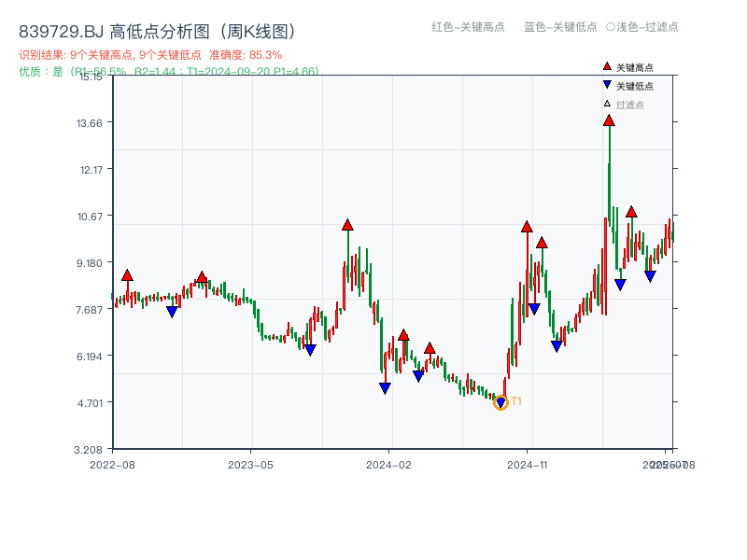The image size is (747, 560).
Task: Select the chart title 839729.BJ 高低点分析图
Action: click(158, 29)
